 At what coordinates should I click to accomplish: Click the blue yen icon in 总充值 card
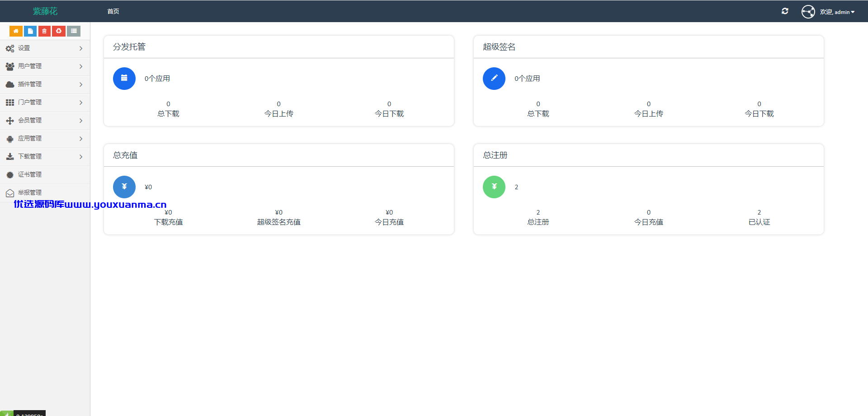(124, 187)
